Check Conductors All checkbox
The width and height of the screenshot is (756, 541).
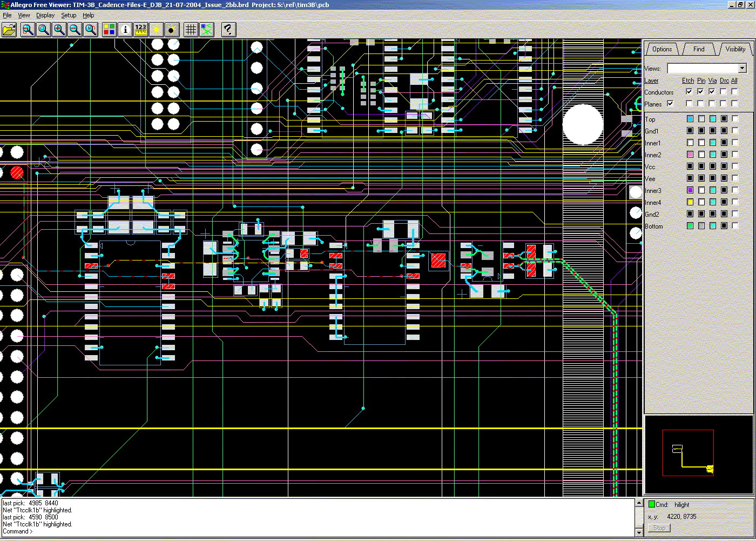(x=734, y=92)
